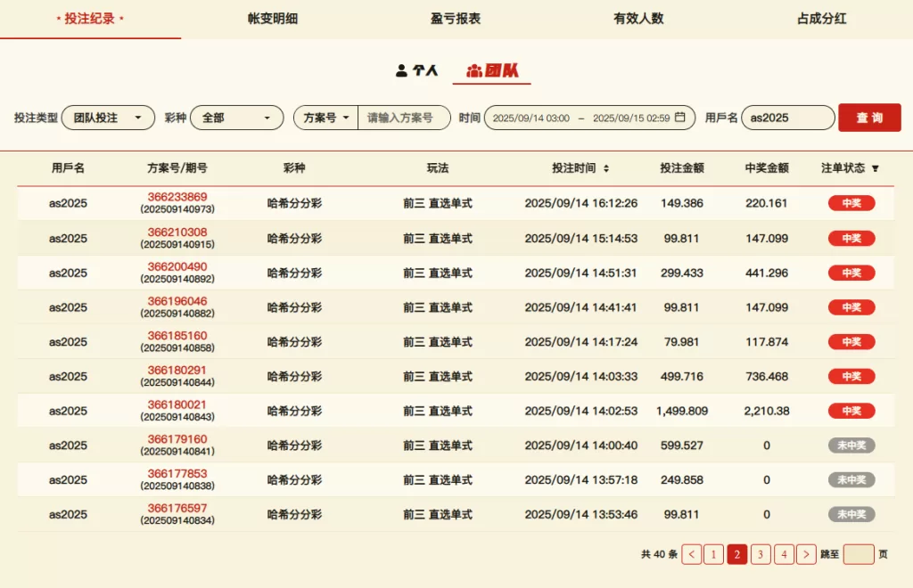Click the 中奖 status badge for 366233869

coord(851,203)
